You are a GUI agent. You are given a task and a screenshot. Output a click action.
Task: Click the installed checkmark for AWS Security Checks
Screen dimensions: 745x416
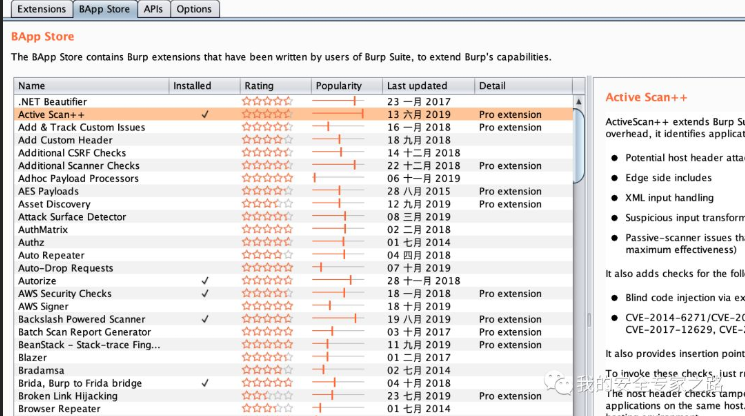pyautogui.click(x=205, y=293)
